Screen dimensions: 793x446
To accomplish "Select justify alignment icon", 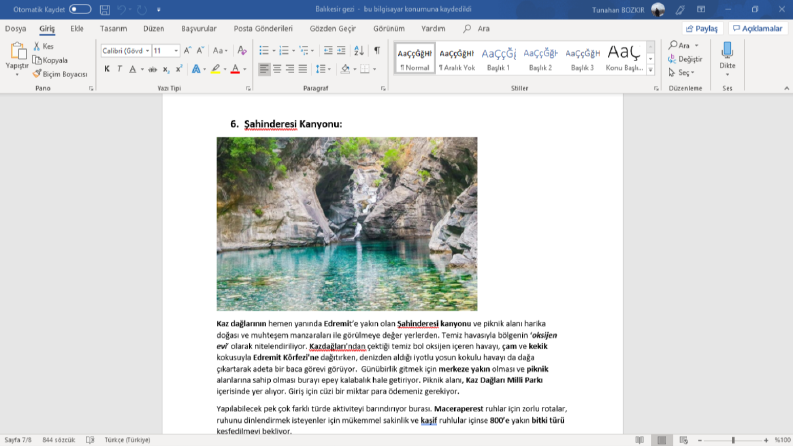I will (302, 69).
